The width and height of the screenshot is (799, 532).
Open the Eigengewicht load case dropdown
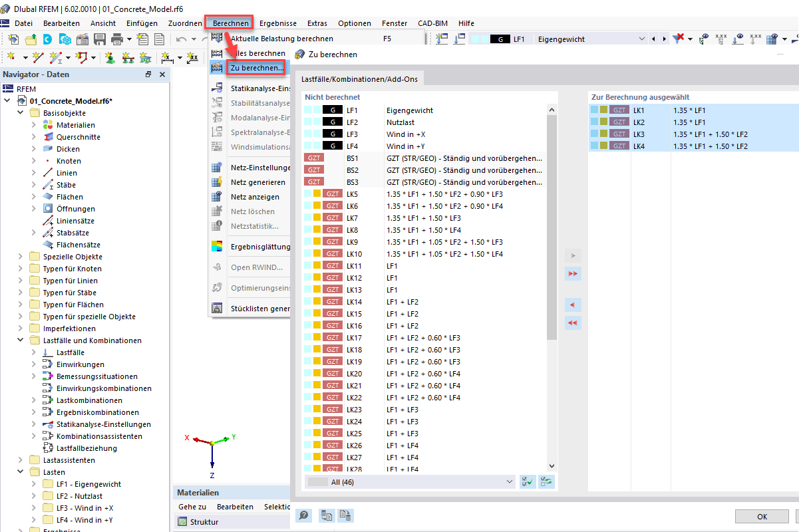pyautogui.click(x=641, y=39)
